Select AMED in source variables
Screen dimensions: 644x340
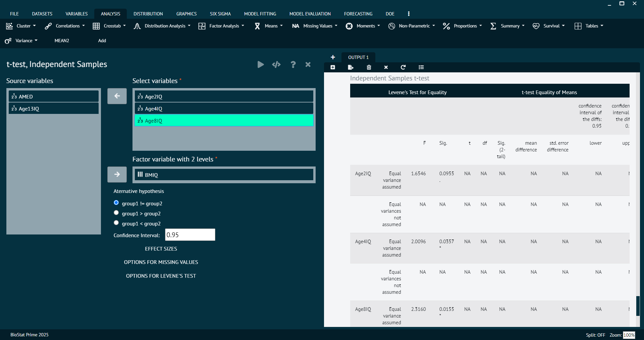[x=54, y=96]
